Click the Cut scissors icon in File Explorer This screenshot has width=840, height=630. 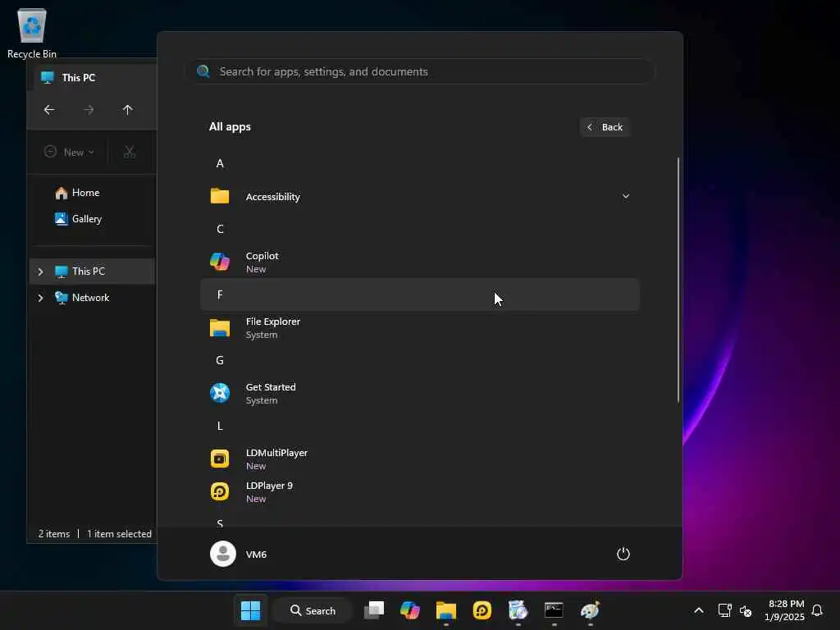(x=129, y=152)
